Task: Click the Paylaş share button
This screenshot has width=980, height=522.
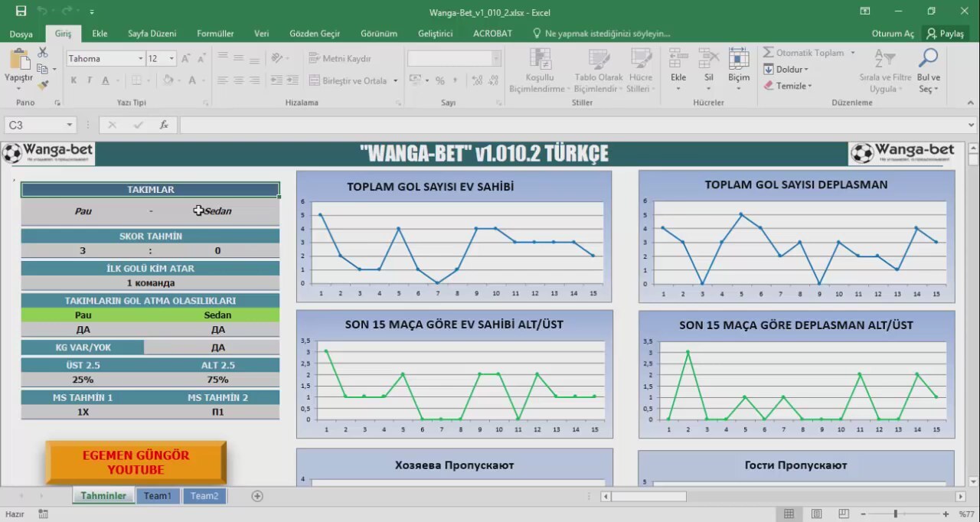Action: [x=945, y=34]
